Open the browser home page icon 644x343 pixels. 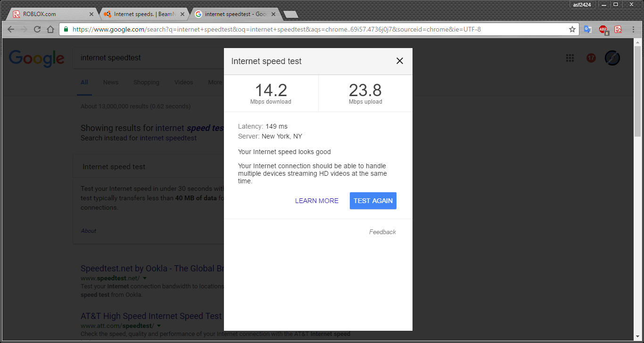pyautogui.click(x=50, y=29)
